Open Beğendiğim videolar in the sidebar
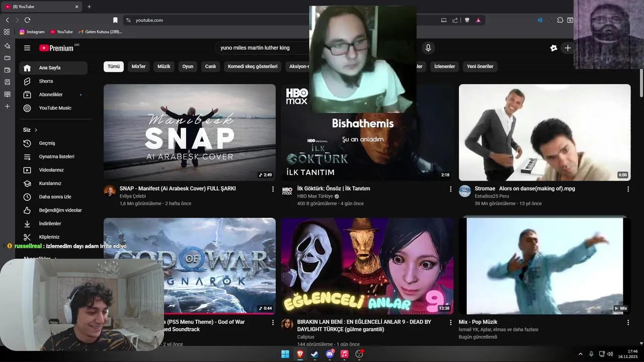Screen dimensions: 644x362 tap(53, 210)
